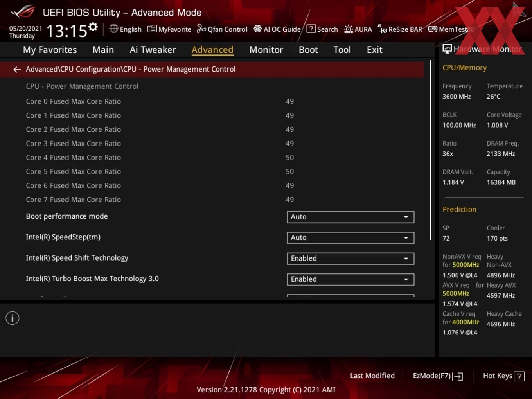Viewport: 532px width, 399px height.
Task: Launch MemTest86 icon
Action: pyautogui.click(x=433, y=29)
